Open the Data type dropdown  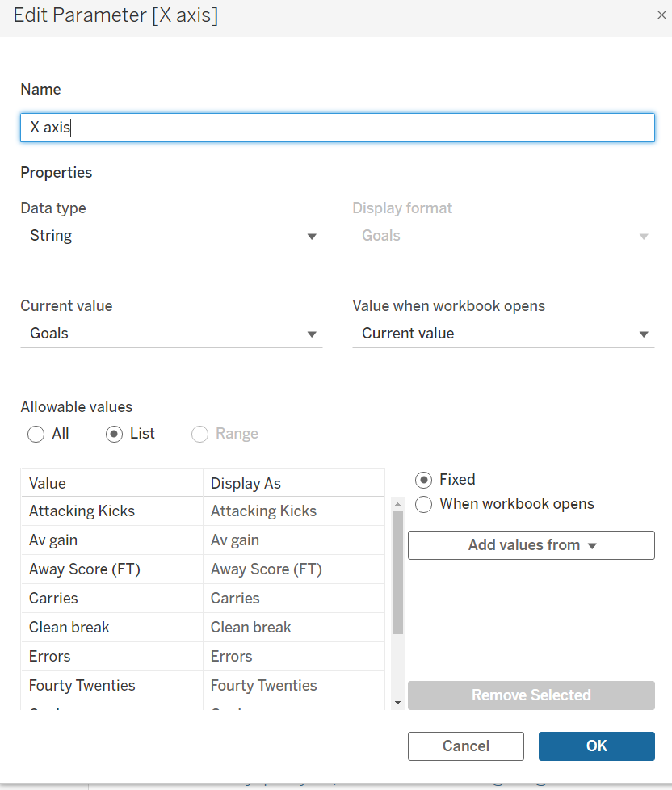tap(171, 236)
